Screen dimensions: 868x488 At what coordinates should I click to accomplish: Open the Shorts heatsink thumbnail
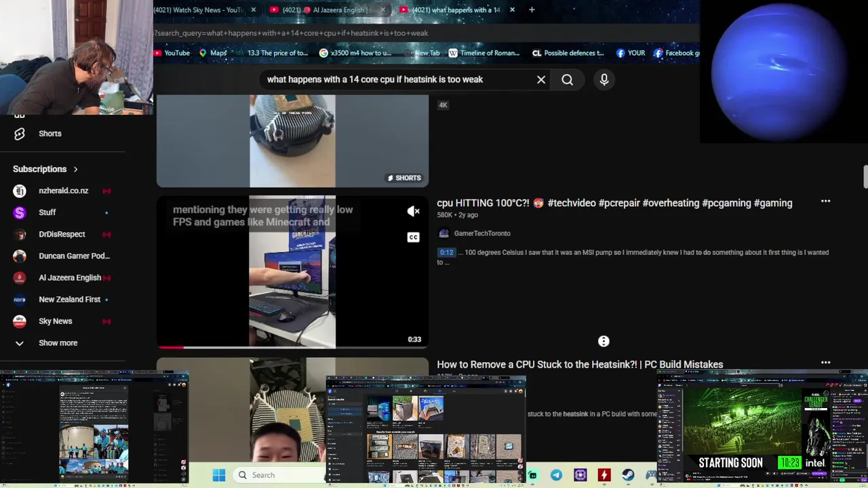[292, 141]
